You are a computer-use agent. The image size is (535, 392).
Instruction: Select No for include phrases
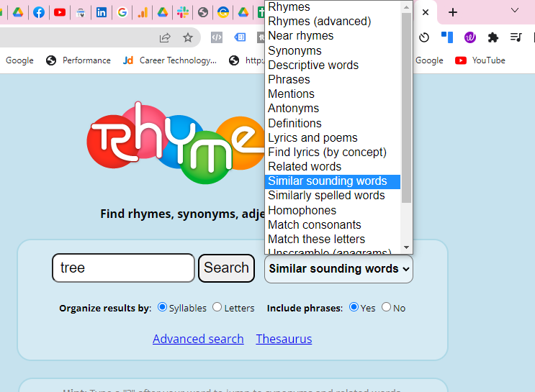pyautogui.click(x=386, y=307)
